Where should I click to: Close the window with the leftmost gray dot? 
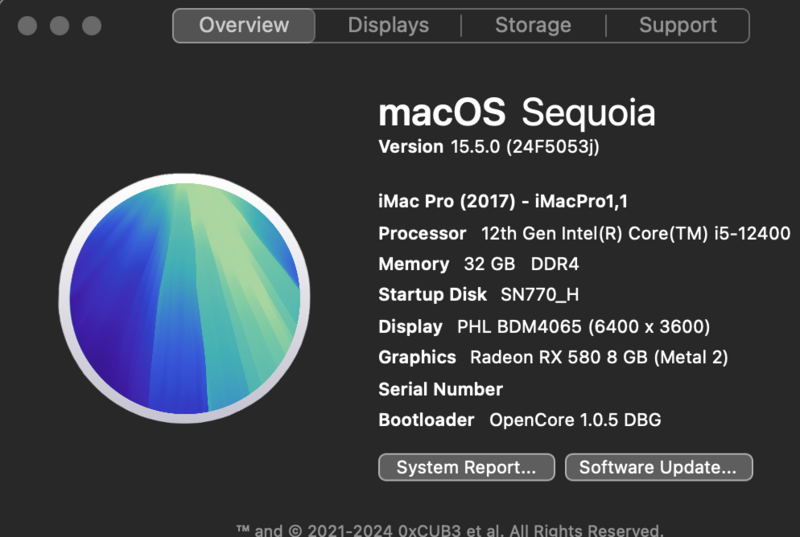pos(28,25)
